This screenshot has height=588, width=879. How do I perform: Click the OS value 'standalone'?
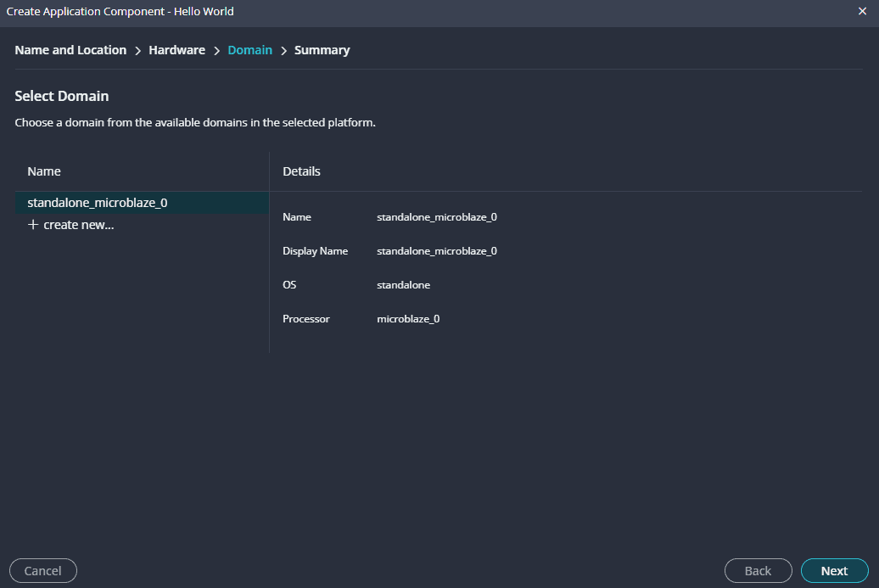403,285
